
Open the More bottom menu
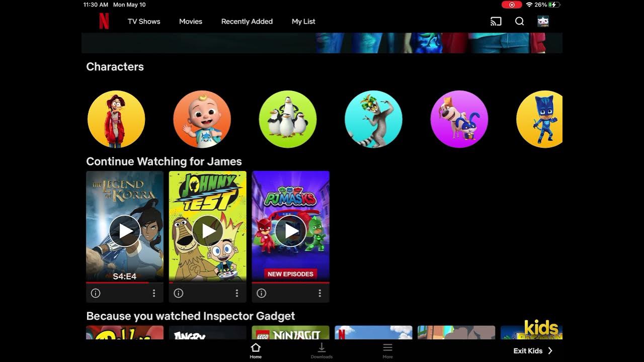pos(387,350)
